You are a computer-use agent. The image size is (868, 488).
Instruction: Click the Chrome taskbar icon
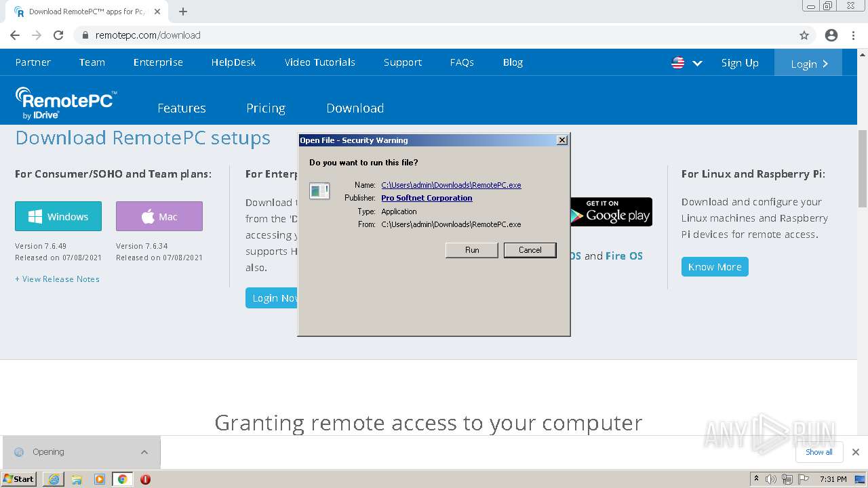[x=122, y=479]
